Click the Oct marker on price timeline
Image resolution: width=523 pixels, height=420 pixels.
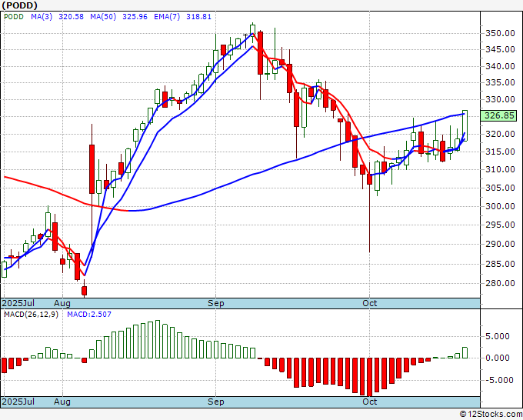370,303
